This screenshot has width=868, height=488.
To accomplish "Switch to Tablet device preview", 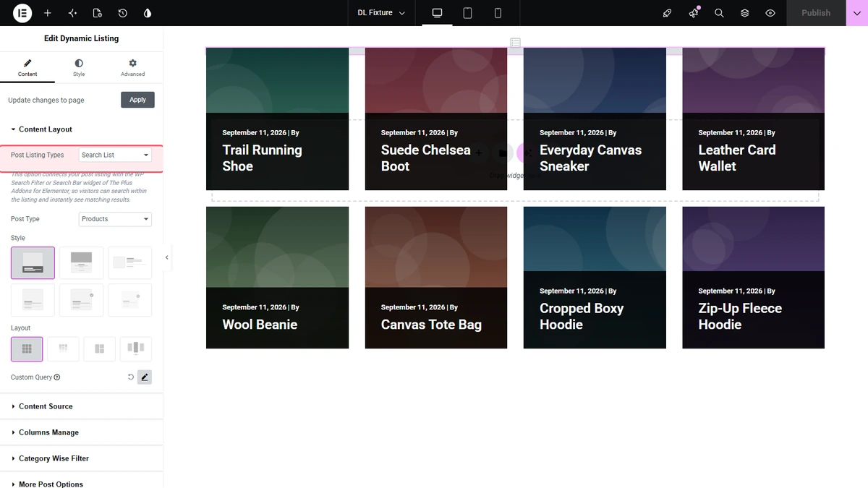I will pos(467,13).
